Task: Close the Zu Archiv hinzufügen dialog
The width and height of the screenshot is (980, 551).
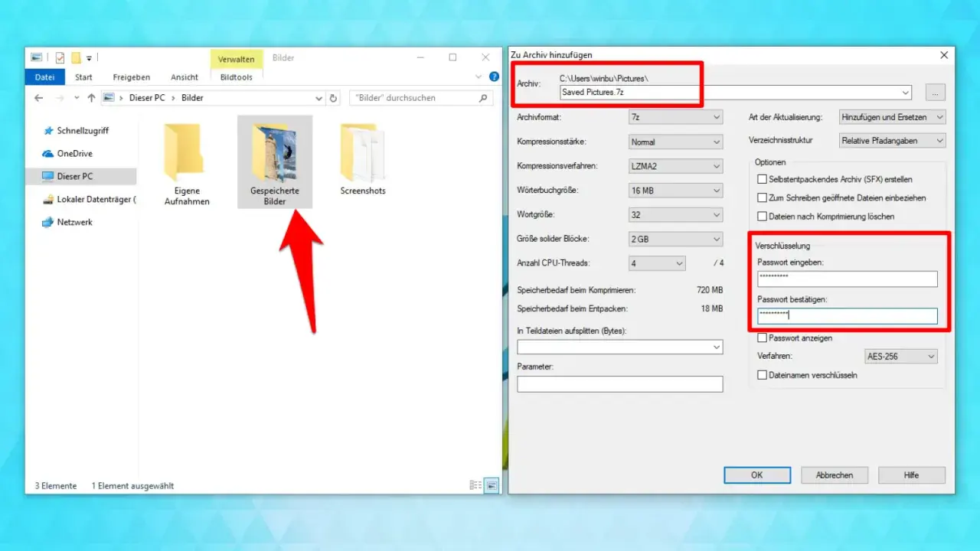Action: (943, 55)
